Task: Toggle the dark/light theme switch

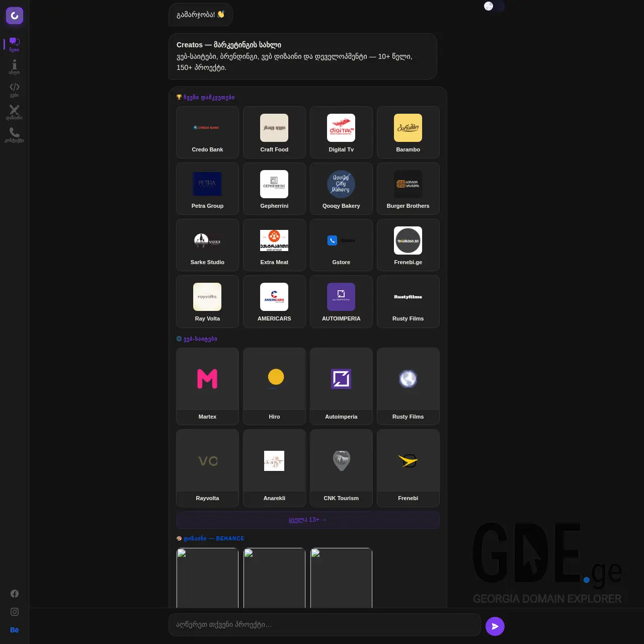Action: [494, 6]
